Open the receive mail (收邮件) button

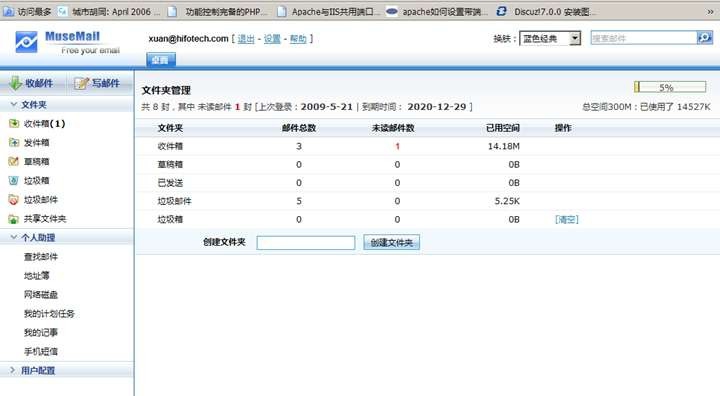[x=31, y=83]
